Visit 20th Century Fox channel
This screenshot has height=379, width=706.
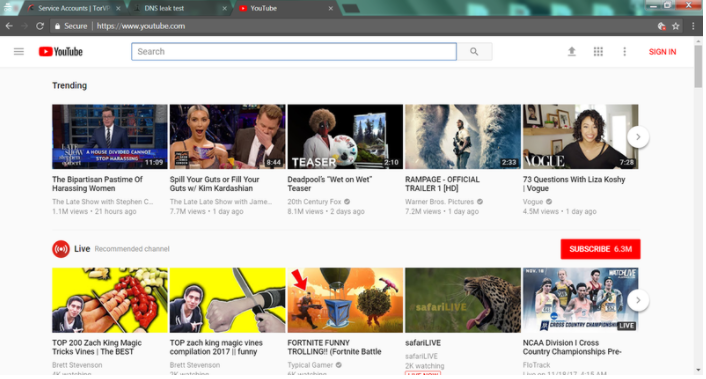(x=315, y=202)
